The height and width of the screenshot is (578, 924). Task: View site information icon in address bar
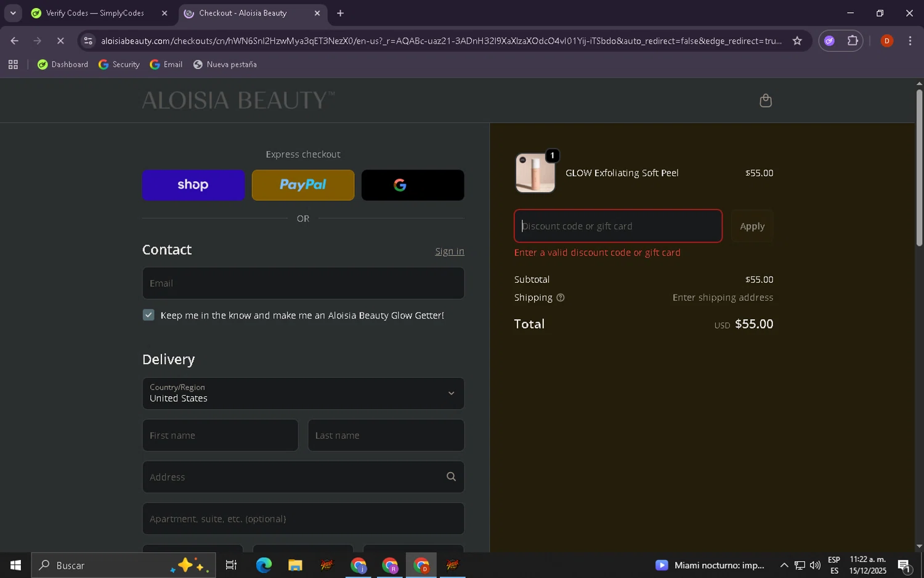click(x=88, y=41)
